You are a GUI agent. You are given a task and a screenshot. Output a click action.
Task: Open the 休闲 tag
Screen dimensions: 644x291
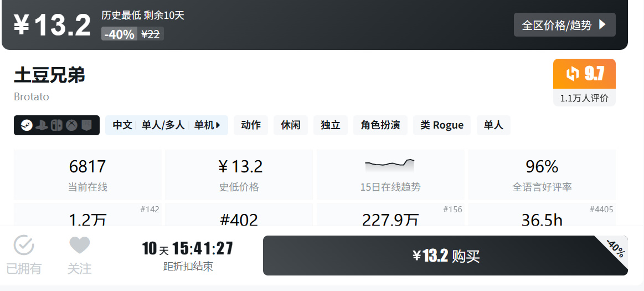tap(290, 125)
